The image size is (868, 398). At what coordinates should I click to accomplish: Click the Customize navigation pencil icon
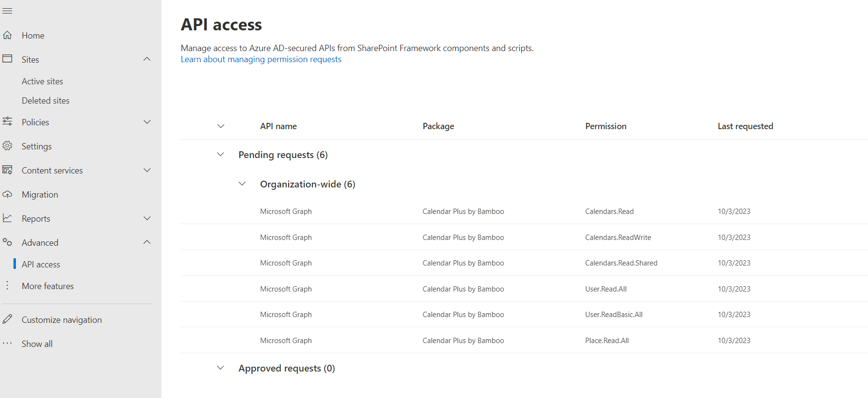[7, 319]
